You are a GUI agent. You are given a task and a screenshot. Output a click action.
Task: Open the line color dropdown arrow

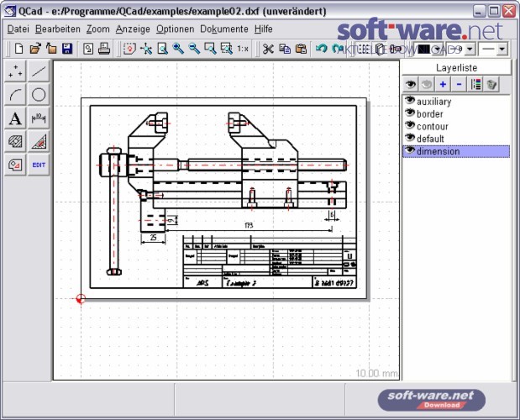coord(438,50)
